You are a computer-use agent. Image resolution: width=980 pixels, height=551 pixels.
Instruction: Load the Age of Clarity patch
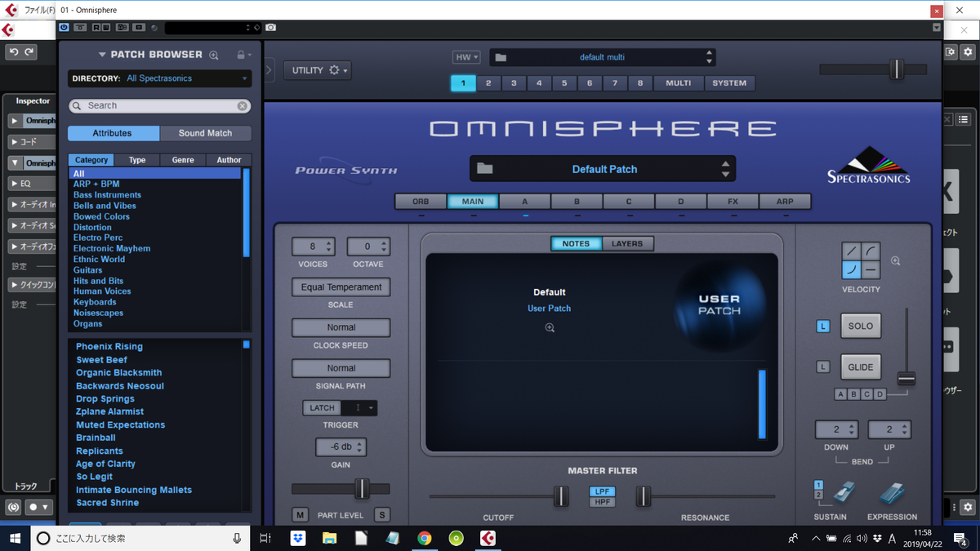[x=106, y=464]
